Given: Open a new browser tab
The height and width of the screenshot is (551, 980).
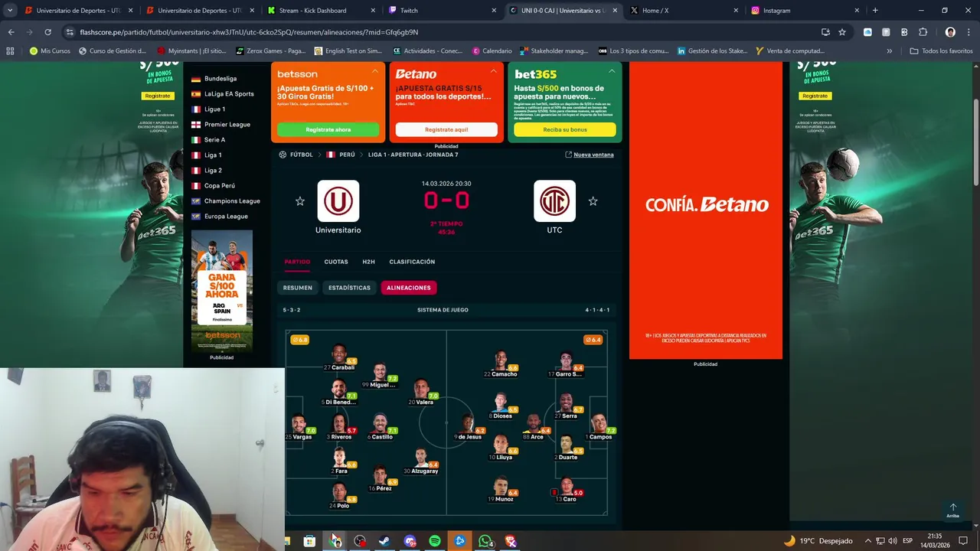Looking at the screenshot, I should pyautogui.click(x=875, y=11).
